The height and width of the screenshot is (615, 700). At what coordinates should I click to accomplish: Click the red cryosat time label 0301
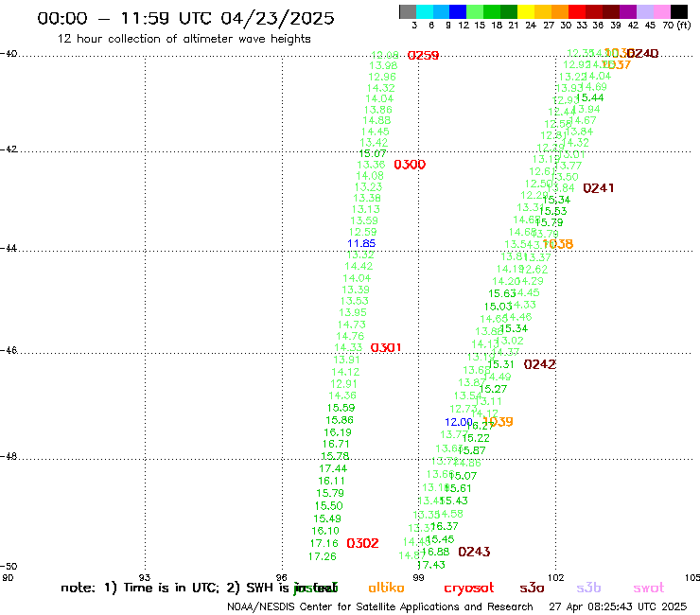tap(386, 347)
